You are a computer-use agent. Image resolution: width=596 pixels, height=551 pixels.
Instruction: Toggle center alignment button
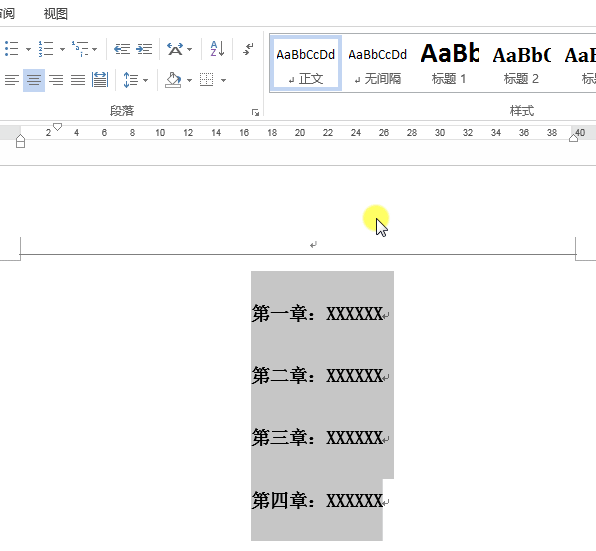tap(34, 80)
